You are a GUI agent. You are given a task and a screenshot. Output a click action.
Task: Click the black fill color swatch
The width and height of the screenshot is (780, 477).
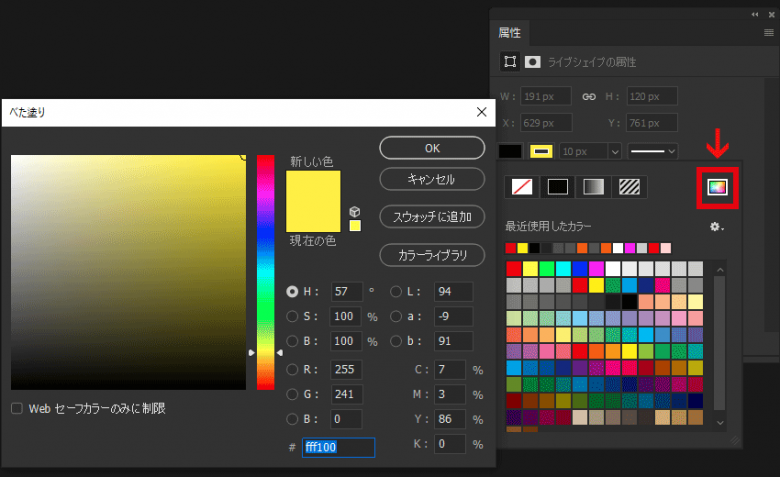point(511,151)
